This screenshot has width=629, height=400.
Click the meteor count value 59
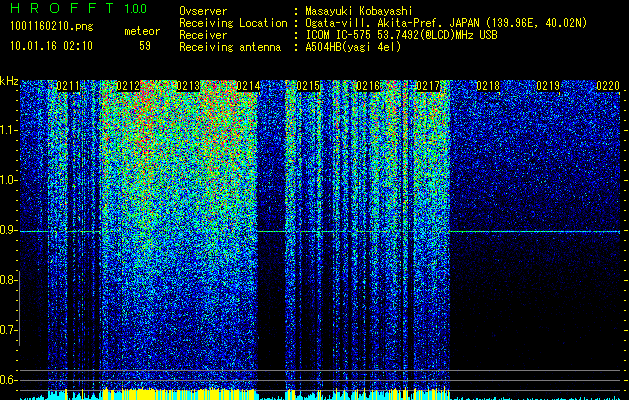tap(145, 46)
